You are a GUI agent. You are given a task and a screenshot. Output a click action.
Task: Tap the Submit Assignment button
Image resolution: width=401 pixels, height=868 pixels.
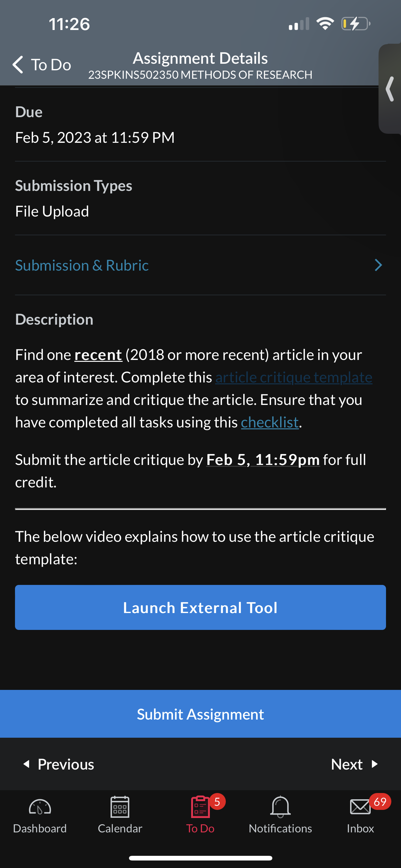point(200,714)
